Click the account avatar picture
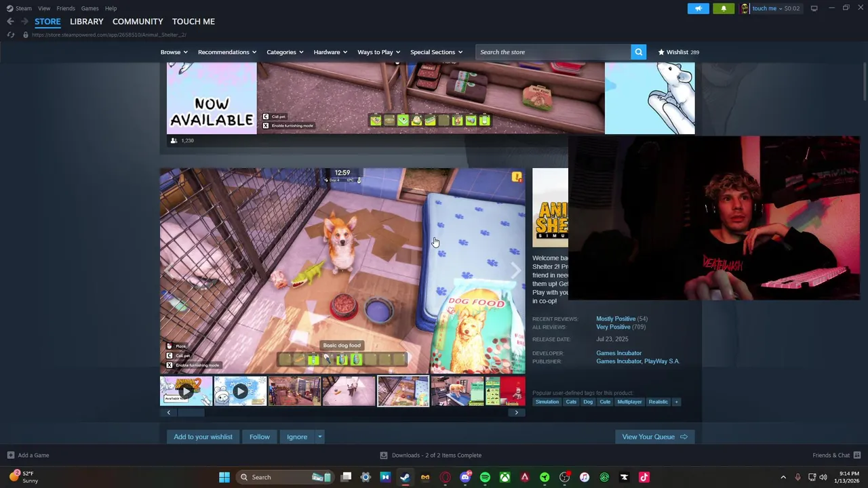The width and height of the screenshot is (868, 488). click(x=745, y=8)
